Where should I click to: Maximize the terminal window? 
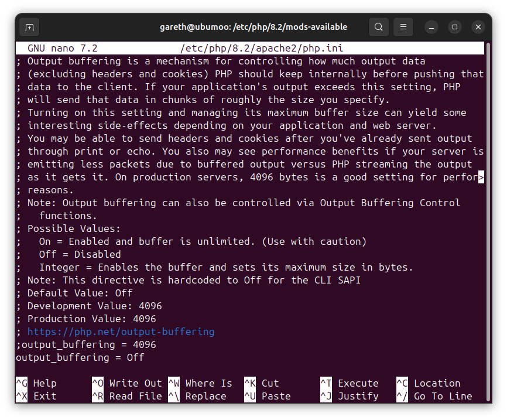point(455,27)
